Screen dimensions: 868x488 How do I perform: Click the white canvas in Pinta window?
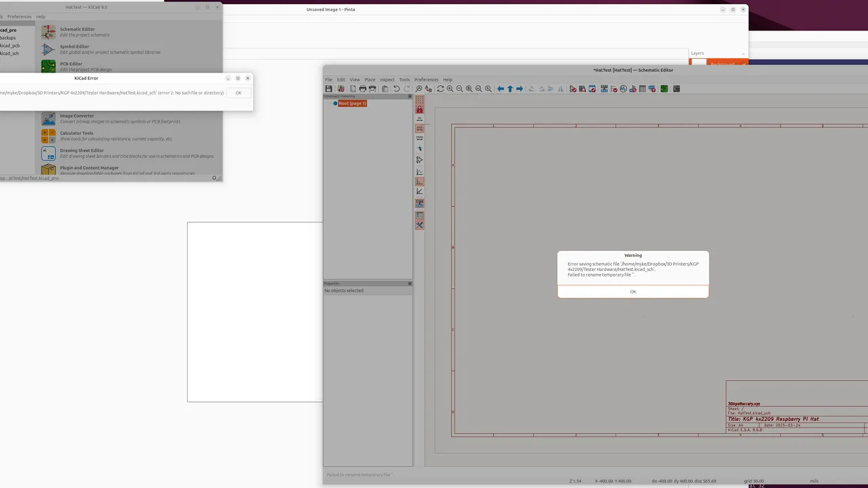255,312
